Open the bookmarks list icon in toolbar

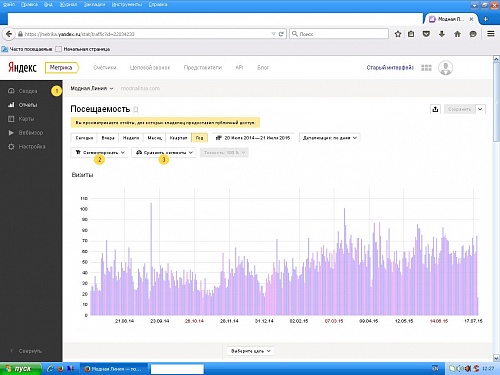[411, 34]
